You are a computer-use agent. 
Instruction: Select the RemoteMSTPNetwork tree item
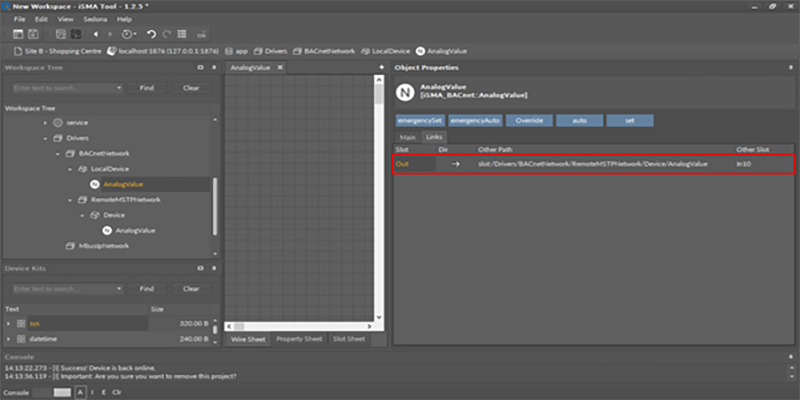pos(119,200)
